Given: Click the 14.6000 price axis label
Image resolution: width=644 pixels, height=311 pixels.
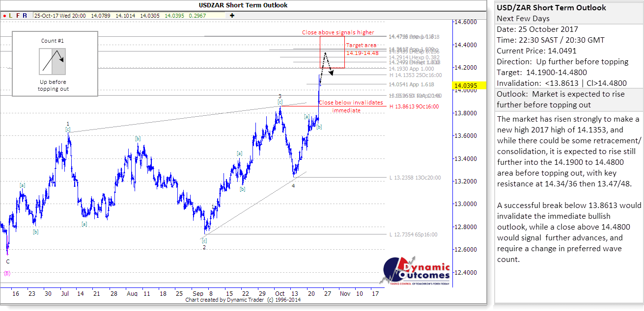Looking at the screenshot, I should (x=466, y=22).
